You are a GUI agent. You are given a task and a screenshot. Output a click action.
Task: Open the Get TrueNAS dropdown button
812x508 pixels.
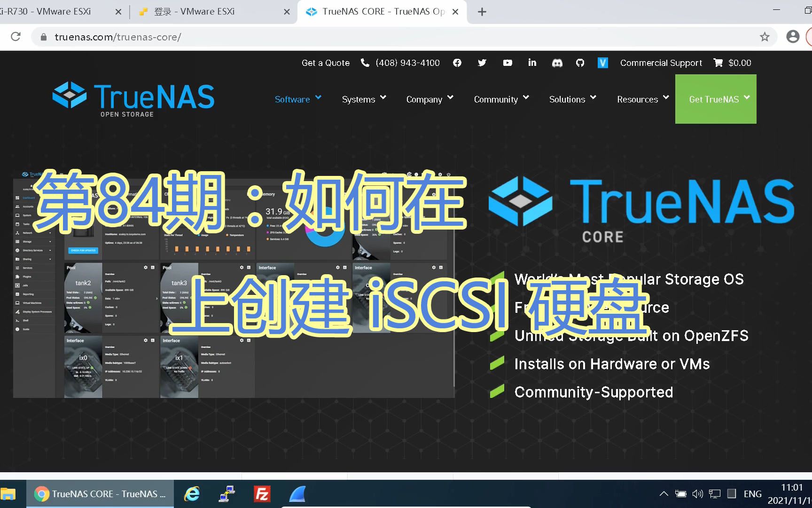pyautogui.click(x=716, y=99)
